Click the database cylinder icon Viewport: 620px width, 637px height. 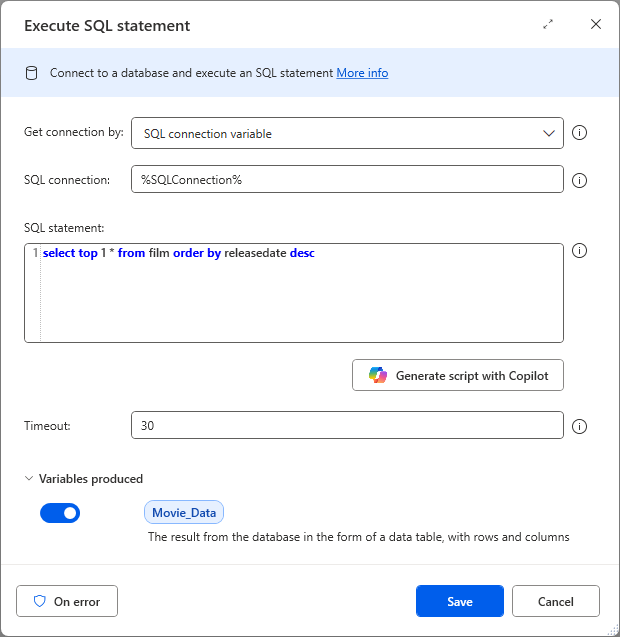(32, 73)
